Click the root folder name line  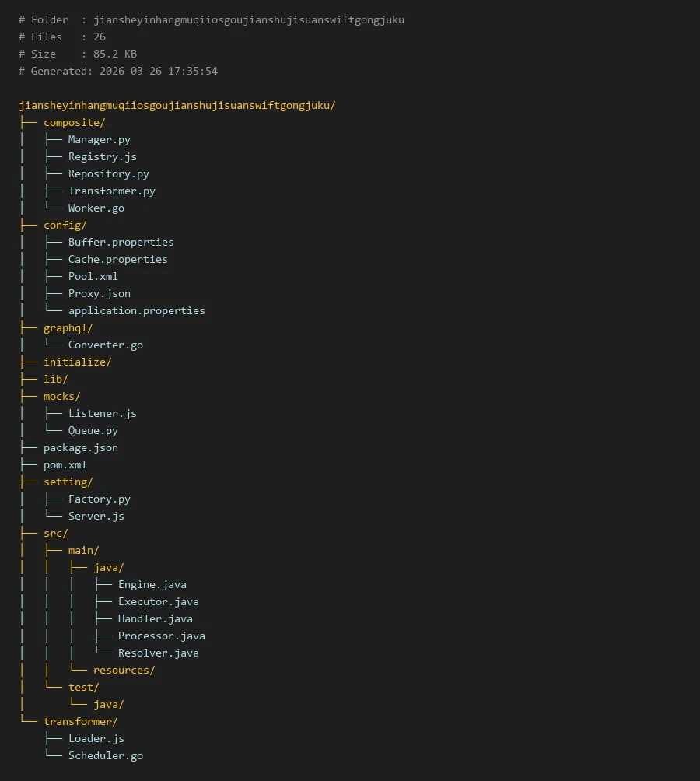177,105
